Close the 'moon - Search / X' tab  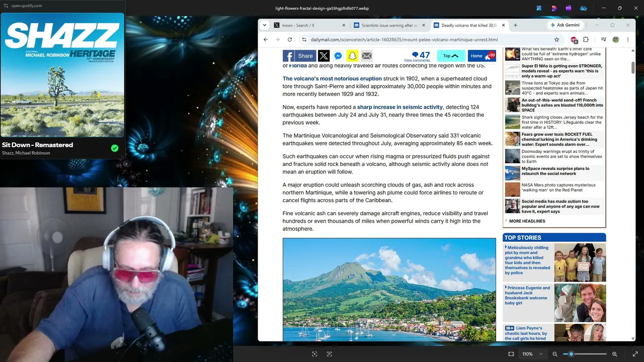[x=344, y=25]
